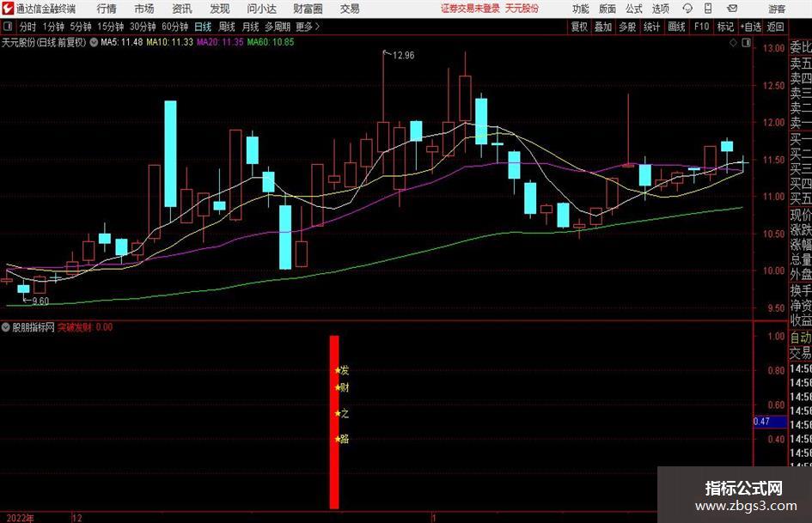Screen dimensions: 812x523
Task: Click the red 发财之路 signal bar
Action: [334, 422]
